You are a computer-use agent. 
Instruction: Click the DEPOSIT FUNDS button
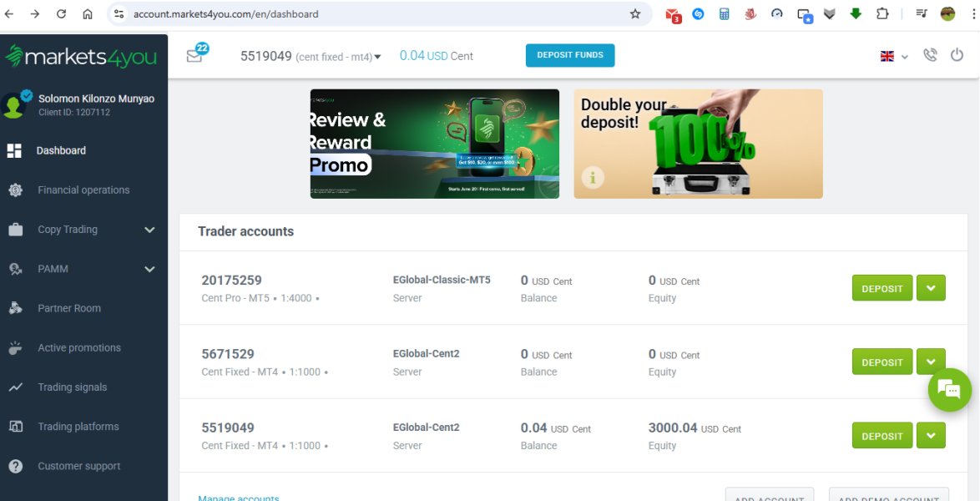pos(570,55)
